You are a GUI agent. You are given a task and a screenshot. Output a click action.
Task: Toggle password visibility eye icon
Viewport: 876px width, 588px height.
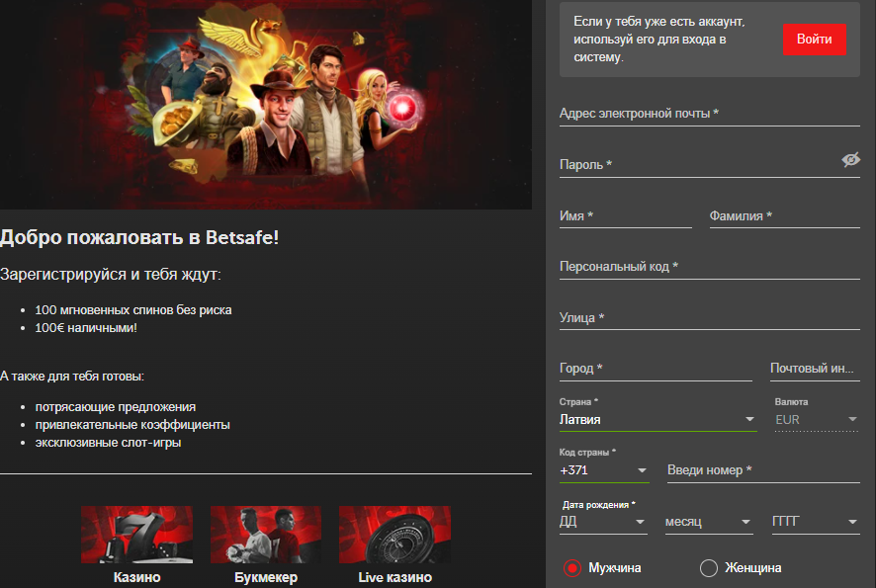850,160
